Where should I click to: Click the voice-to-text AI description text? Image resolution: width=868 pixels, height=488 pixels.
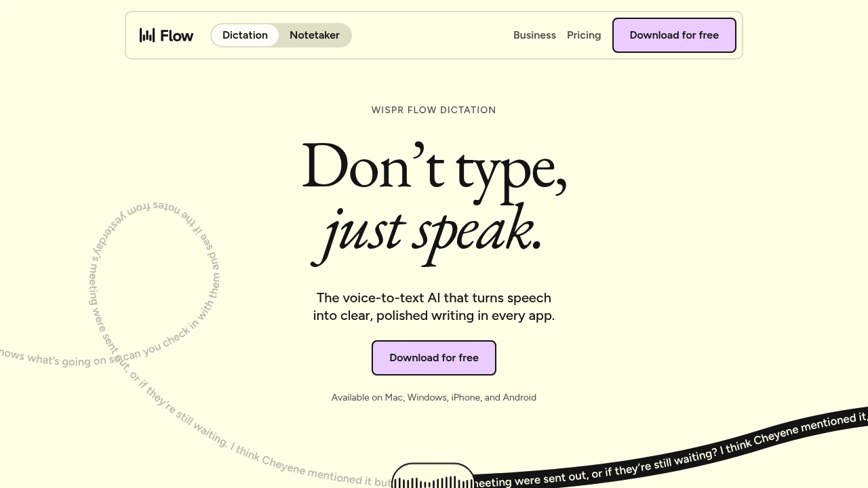[x=434, y=306]
